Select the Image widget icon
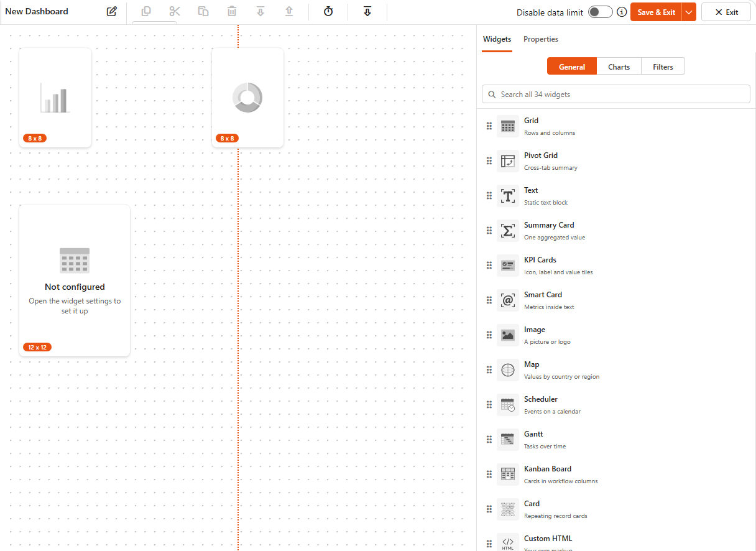The width and height of the screenshot is (756, 551). [x=508, y=335]
